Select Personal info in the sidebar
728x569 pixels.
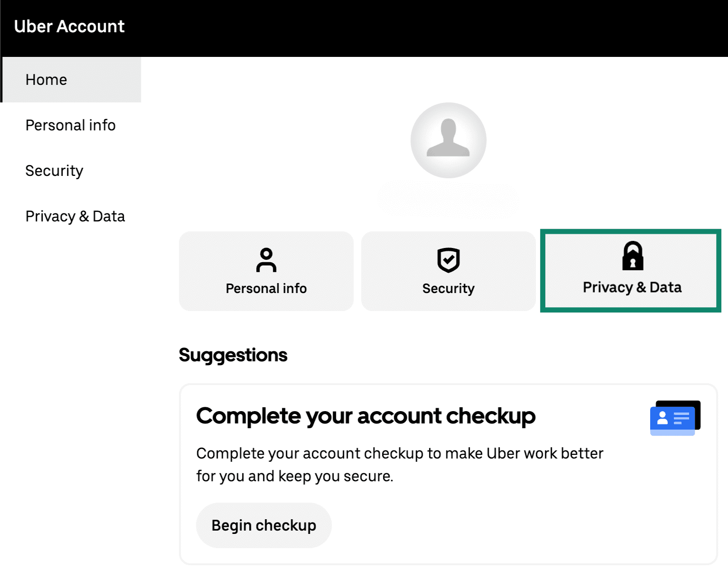(70, 125)
